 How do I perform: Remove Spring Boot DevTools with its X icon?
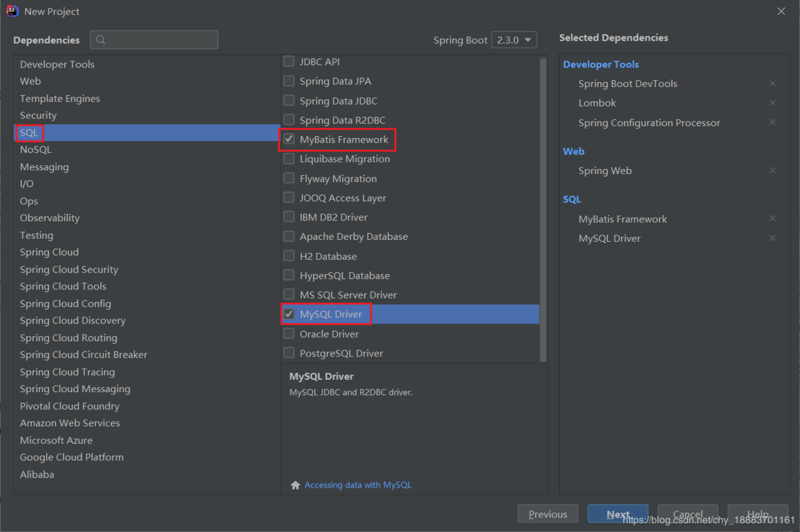pyautogui.click(x=772, y=84)
